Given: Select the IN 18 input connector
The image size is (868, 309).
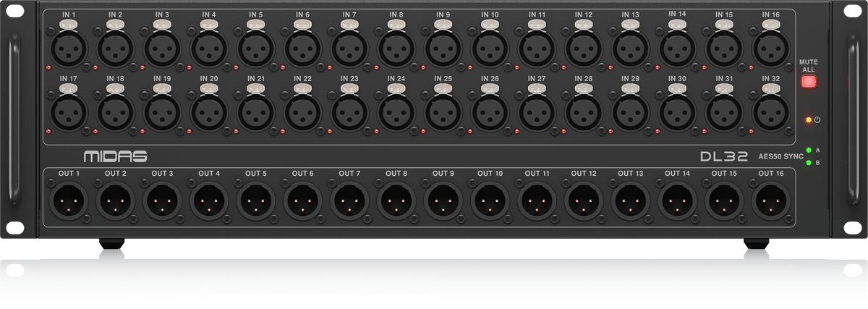Looking at the screenshot, I should point(116,111).
